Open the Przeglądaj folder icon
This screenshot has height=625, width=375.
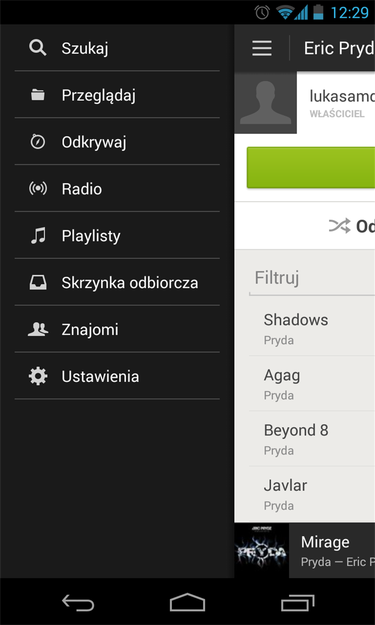(38, 95)
